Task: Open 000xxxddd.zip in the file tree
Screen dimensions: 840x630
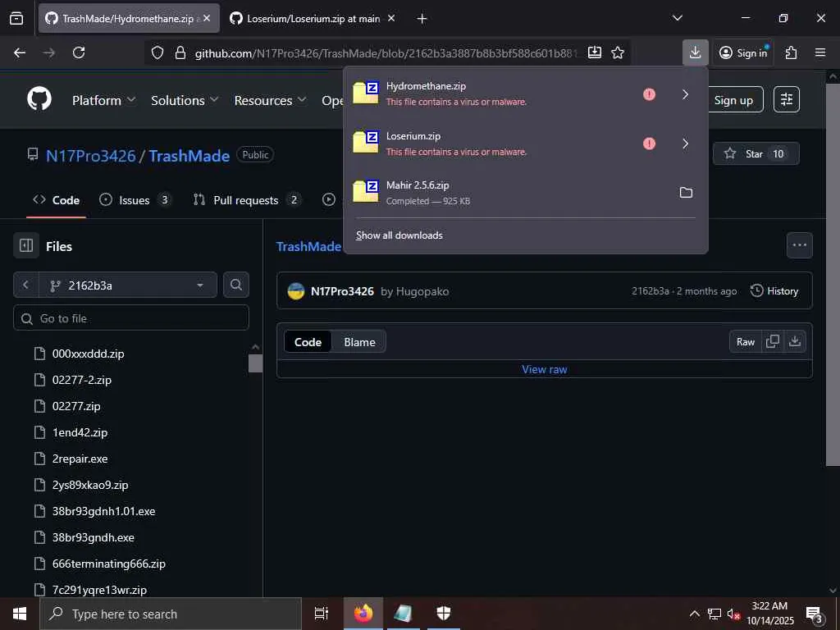Action: 89,354
